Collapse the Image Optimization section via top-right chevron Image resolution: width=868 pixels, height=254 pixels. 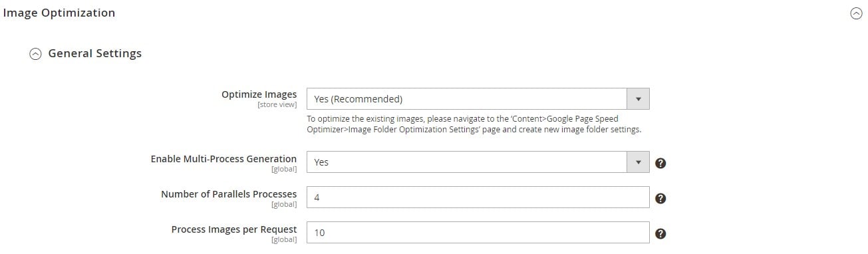pos(856,13)
